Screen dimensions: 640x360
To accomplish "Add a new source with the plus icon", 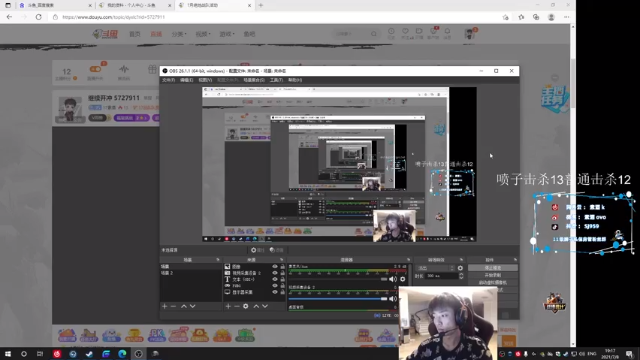I will click(x=228, y=306).
